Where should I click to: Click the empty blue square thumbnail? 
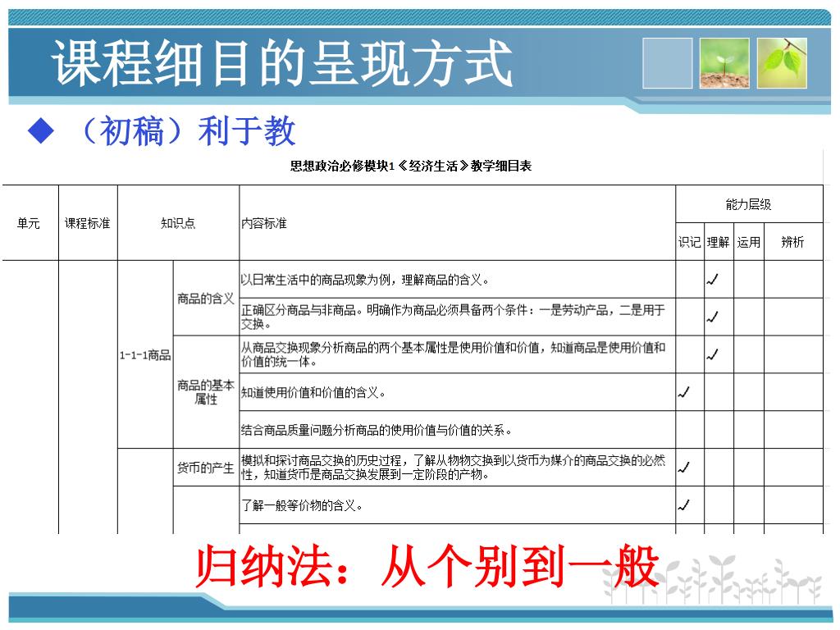[668, 63]
